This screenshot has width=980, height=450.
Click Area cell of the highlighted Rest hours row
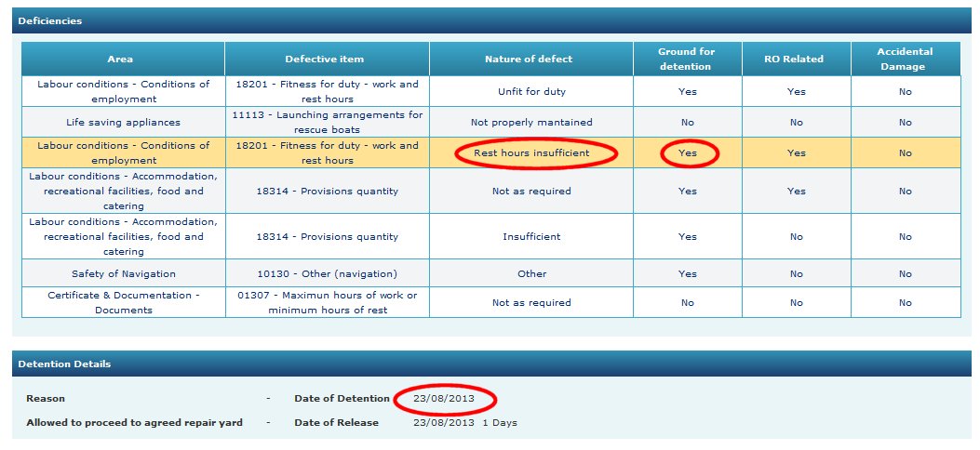pyautogui.click(x=124, y=152)
